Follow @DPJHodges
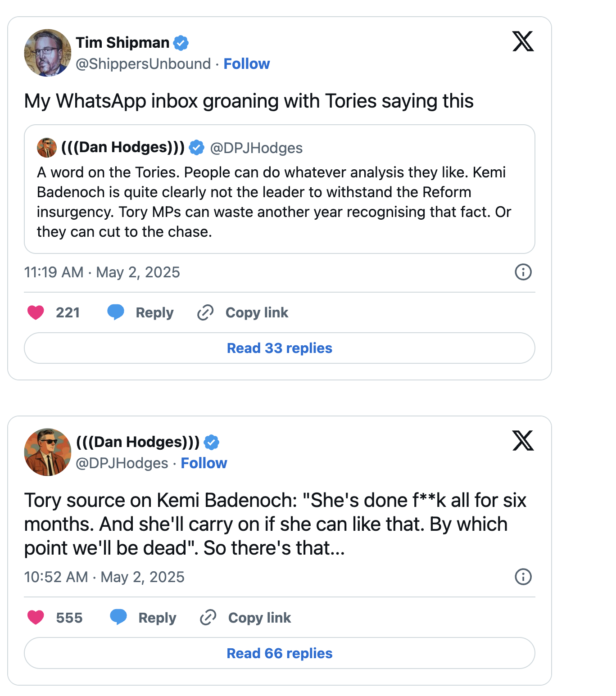 [204, 463]
